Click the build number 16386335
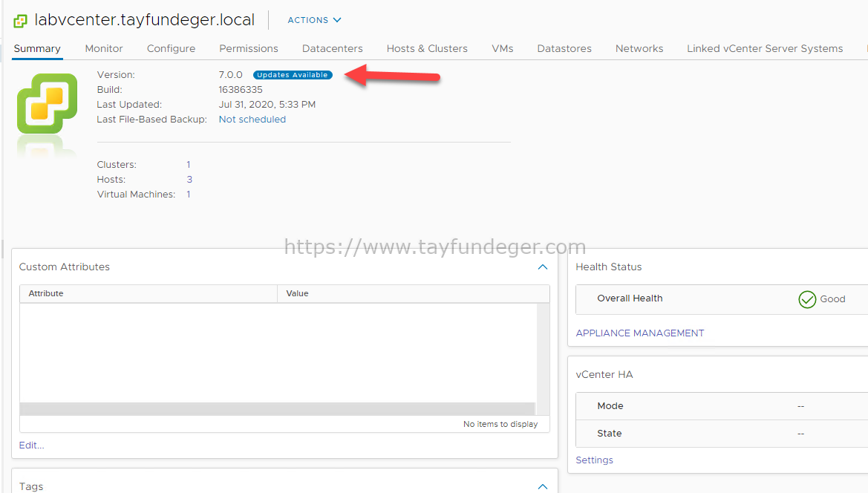868x493 pixels. 241,90
